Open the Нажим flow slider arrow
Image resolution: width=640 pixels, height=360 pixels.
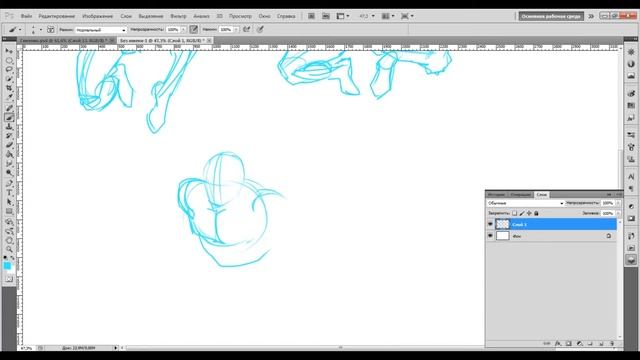(236, 30)
